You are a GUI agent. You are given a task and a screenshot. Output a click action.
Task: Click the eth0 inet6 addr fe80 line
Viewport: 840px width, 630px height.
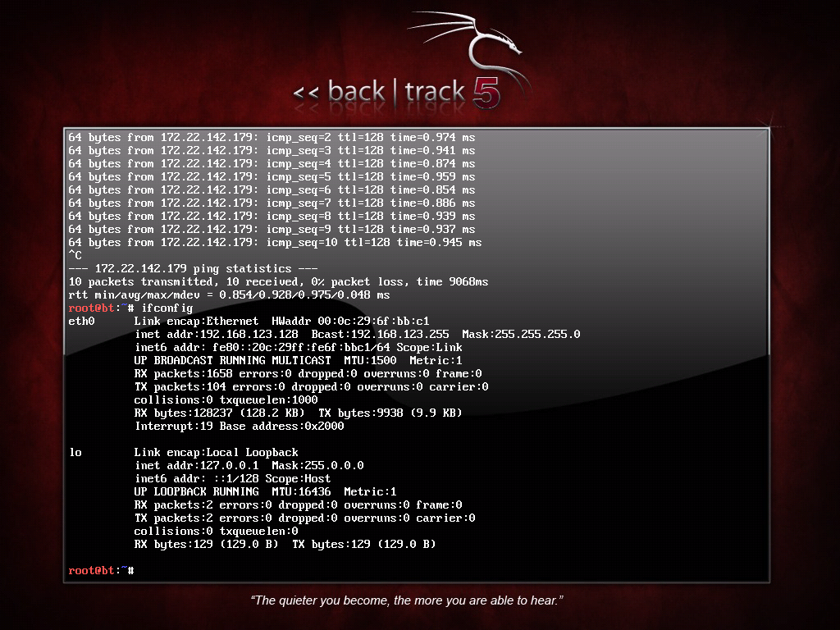tap(299, 347)
